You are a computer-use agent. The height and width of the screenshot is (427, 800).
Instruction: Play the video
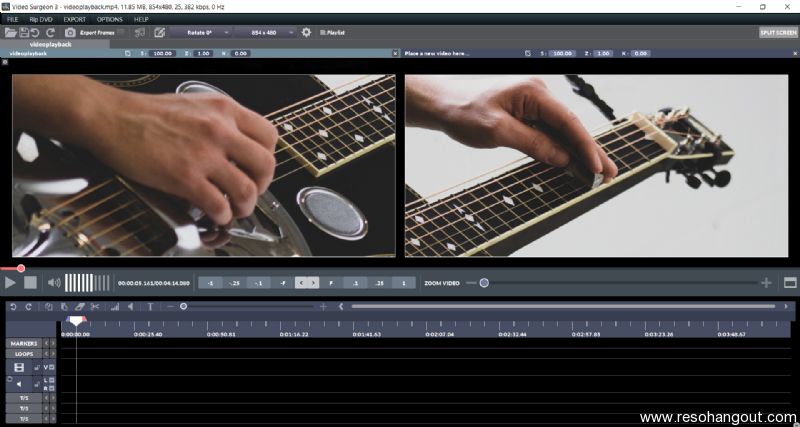click(x=10, y=283)
